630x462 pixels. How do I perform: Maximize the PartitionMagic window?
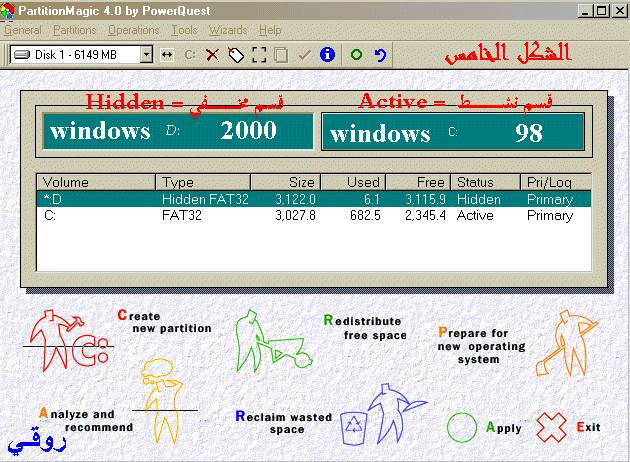pyautogui.click(x=602, y=11)
